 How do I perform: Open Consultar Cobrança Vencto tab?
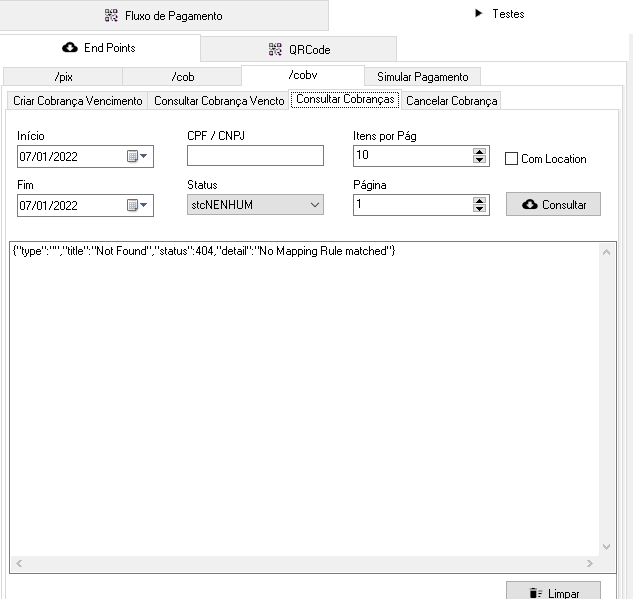[x=219, y=101]
